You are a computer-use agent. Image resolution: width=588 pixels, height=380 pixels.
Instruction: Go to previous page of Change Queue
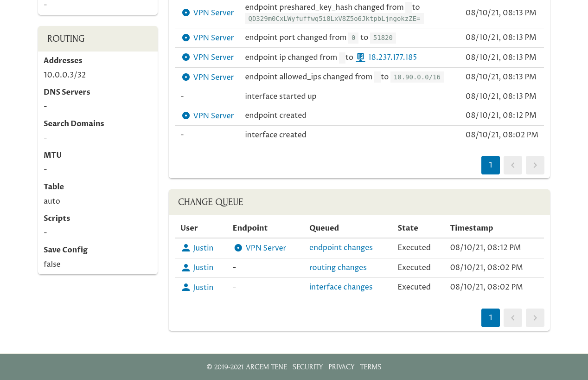point(513,318)
